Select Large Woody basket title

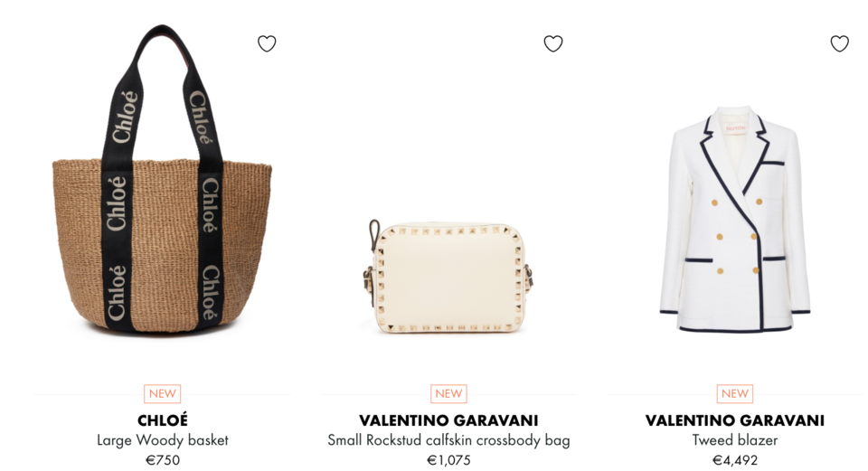[x=162, y=440]
